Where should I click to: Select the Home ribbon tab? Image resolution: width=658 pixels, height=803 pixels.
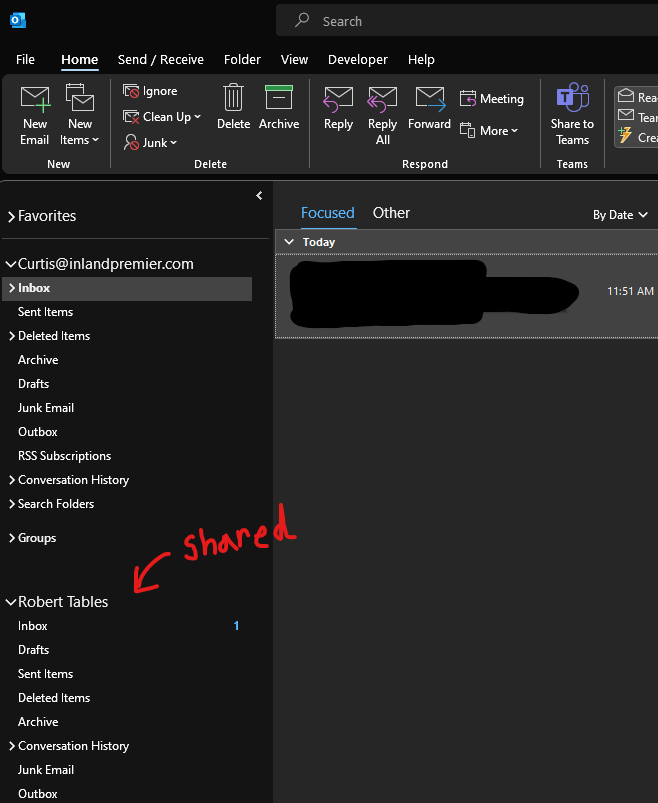point(79,59)
